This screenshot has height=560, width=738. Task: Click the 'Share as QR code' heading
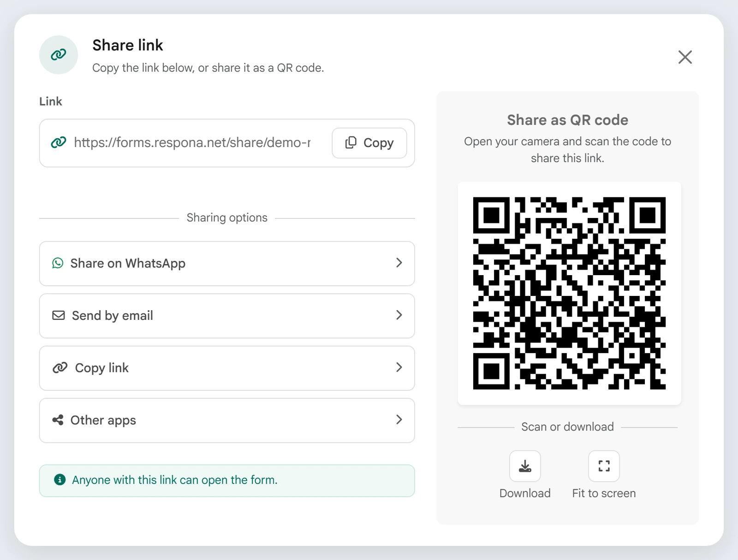[x=567, y=120]
